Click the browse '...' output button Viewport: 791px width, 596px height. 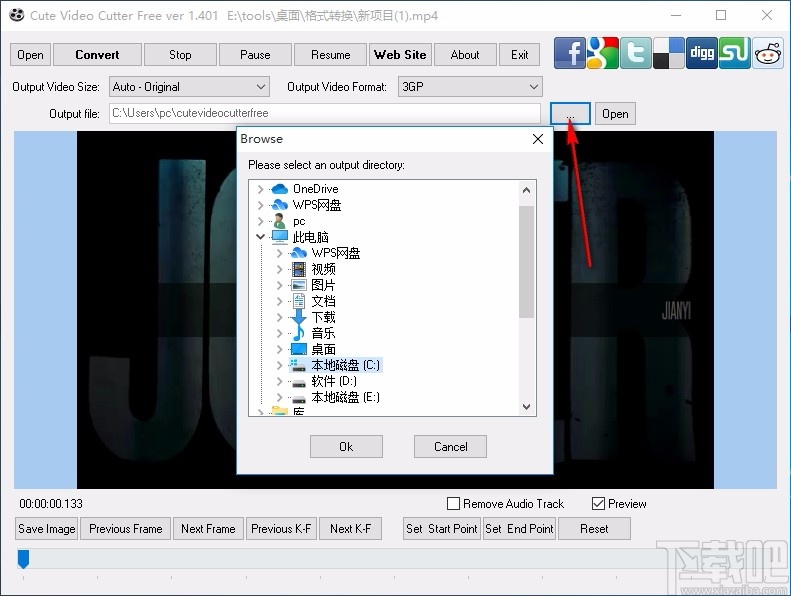[x=570, y=114]
